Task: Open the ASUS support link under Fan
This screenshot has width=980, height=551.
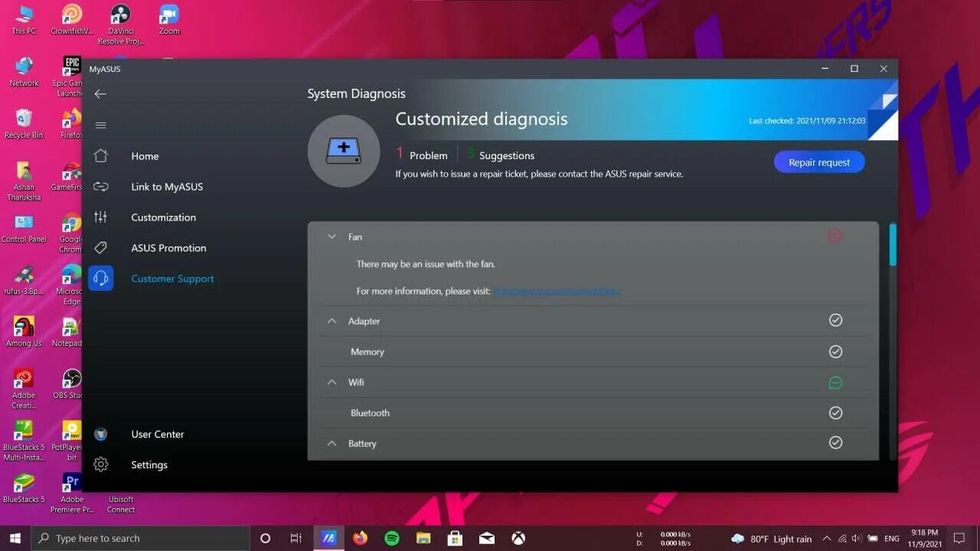Action: pyautogui.click(x=556, y=291)
